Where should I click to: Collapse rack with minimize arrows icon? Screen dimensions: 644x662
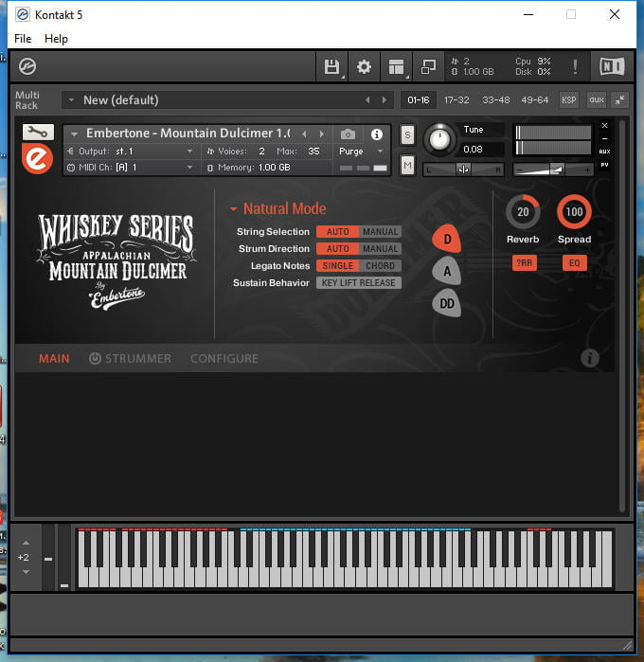tap(620, 100)
